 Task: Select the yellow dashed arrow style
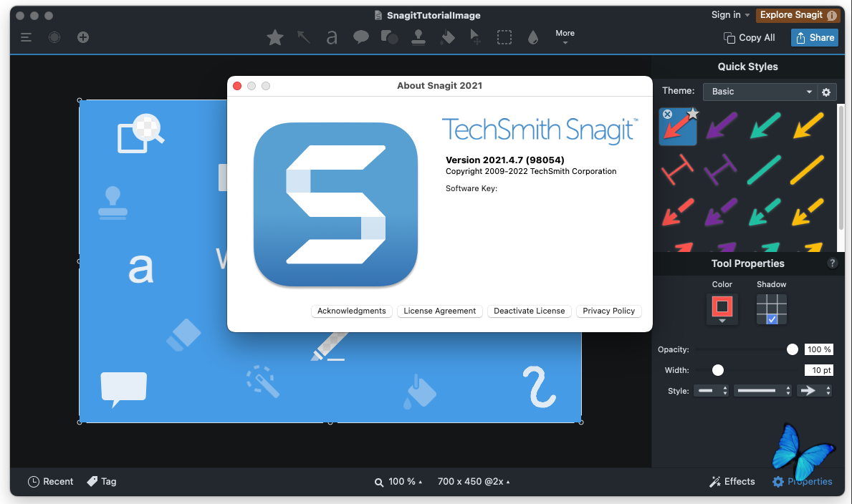(808, 212)
